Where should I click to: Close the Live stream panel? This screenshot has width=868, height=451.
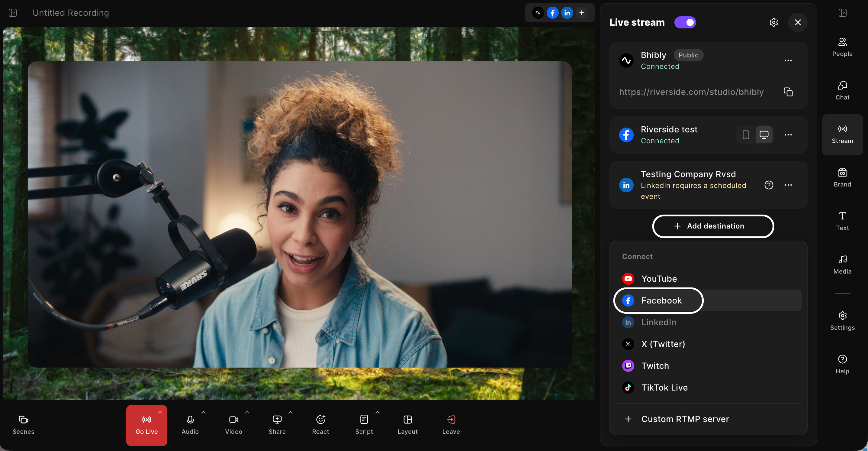798,22
